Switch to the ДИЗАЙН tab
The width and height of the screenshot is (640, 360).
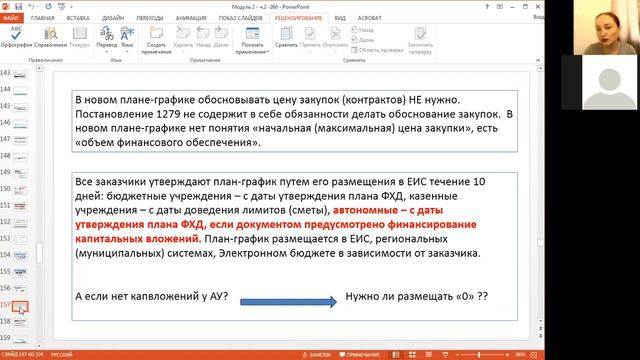113,18
